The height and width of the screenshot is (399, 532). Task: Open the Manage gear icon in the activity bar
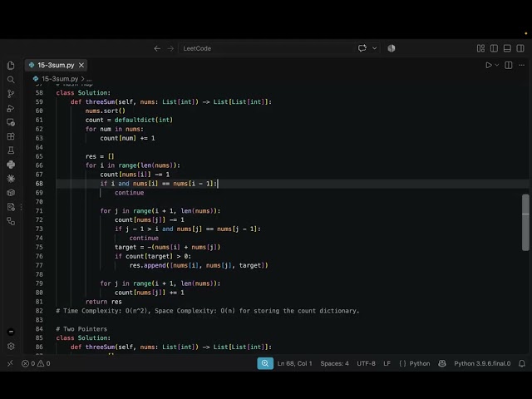coord(11,346)
